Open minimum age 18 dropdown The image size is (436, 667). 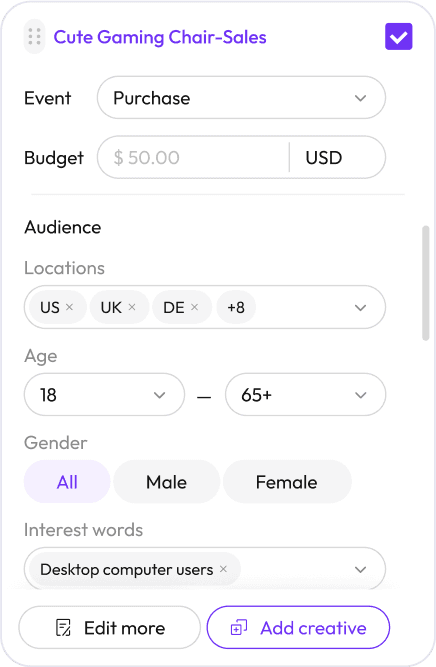(104, 395)
